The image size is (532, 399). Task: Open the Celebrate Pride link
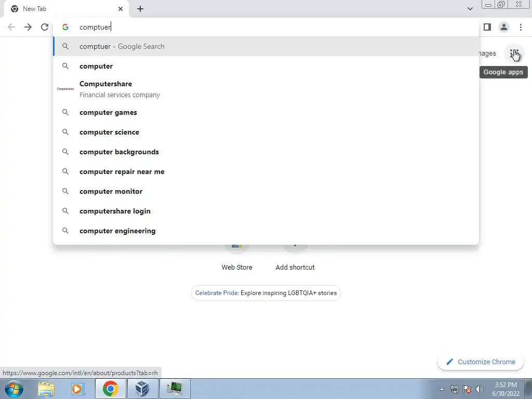click(x=266, y=293)
